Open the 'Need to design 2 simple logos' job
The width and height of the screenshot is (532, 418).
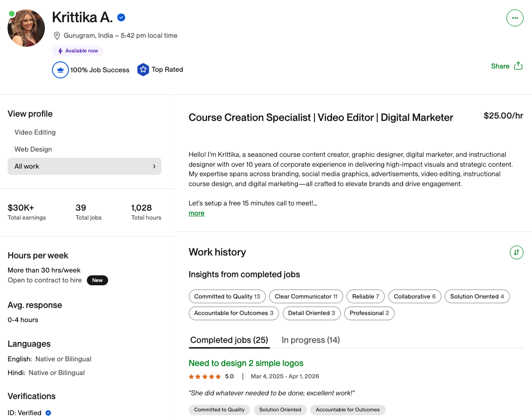pyautogui.click(x=245, y=363)
